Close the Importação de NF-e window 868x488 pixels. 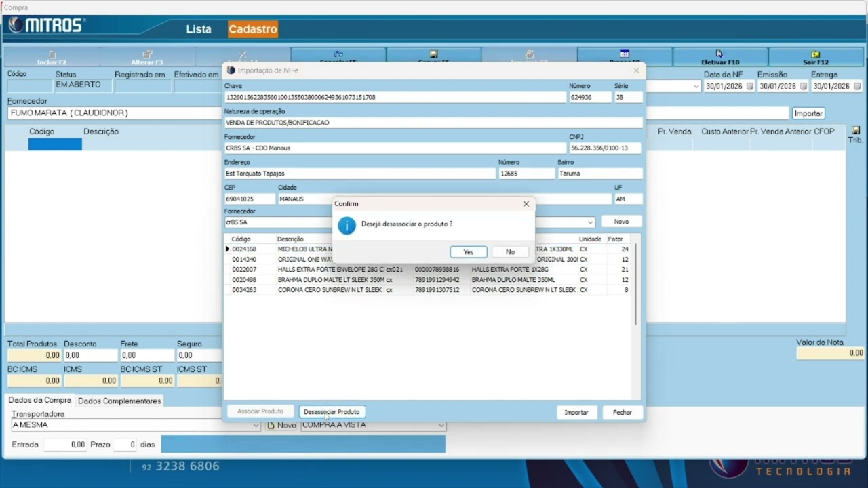coord(636,70)
